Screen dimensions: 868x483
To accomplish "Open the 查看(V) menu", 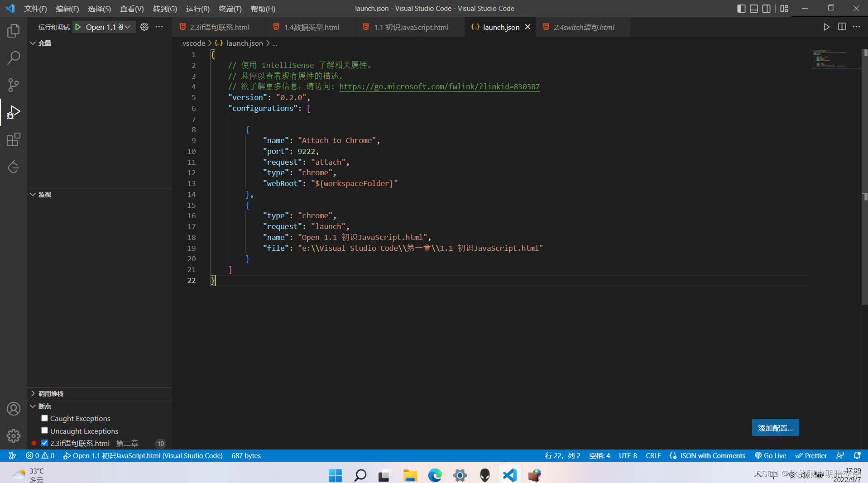I will [x=132, y=9].
